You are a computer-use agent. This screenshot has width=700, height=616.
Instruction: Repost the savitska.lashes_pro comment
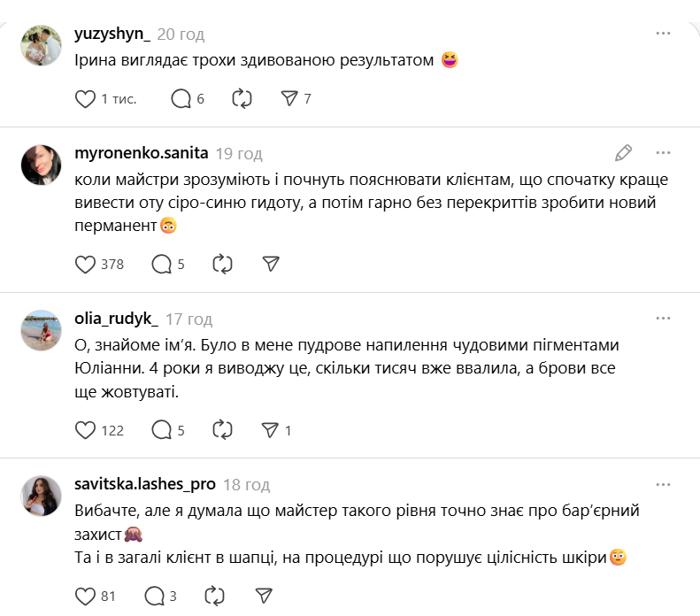click(x=214, y=596)
